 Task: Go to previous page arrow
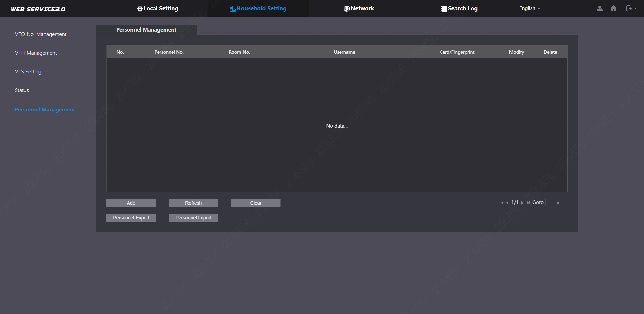click(507, 203)
